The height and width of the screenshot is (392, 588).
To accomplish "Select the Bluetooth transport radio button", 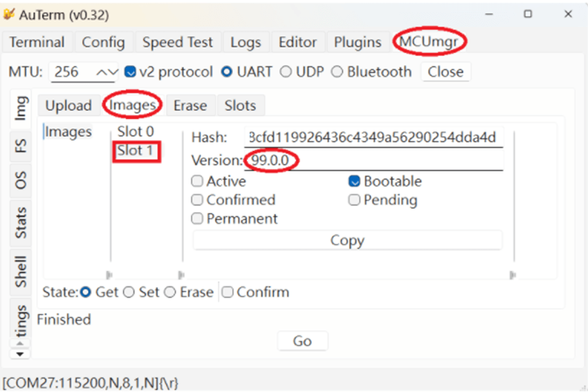I will point(336,72).
